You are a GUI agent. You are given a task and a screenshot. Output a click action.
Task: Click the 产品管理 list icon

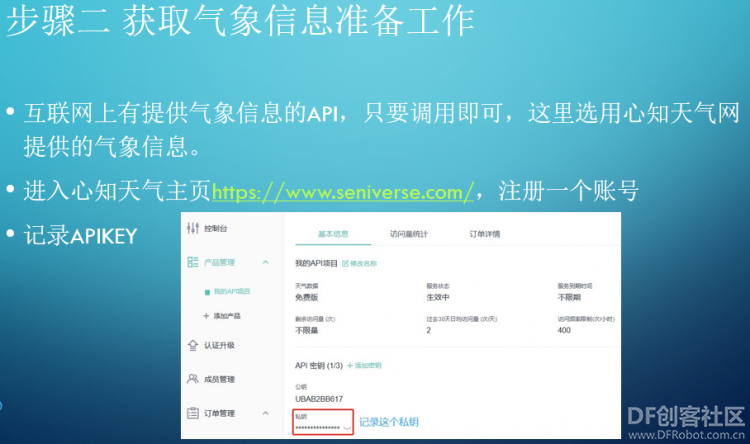coord(193,262)
